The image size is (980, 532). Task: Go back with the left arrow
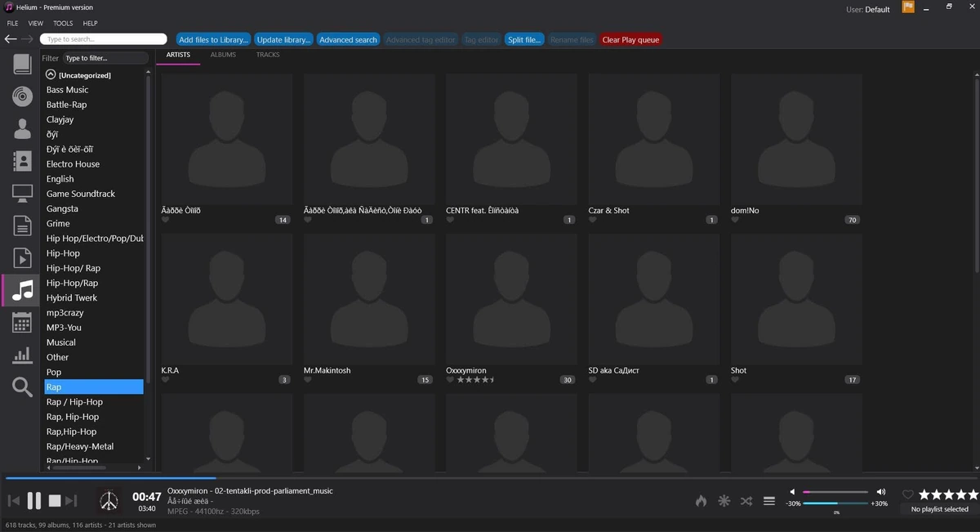tap(11, 39)
